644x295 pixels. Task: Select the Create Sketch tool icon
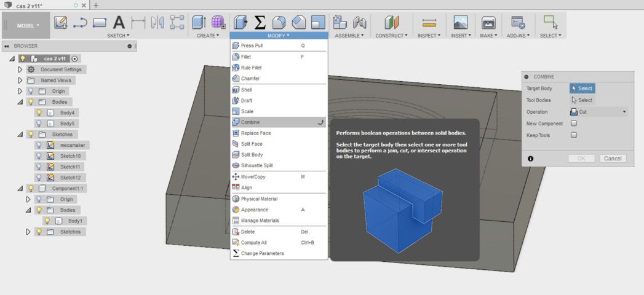click(x=61, y=22)
